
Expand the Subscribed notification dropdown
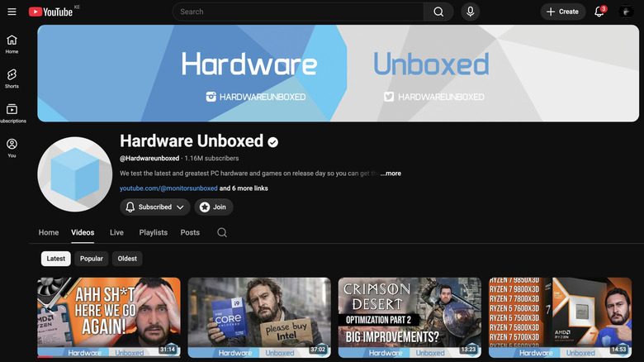click(x=155, y=207)
